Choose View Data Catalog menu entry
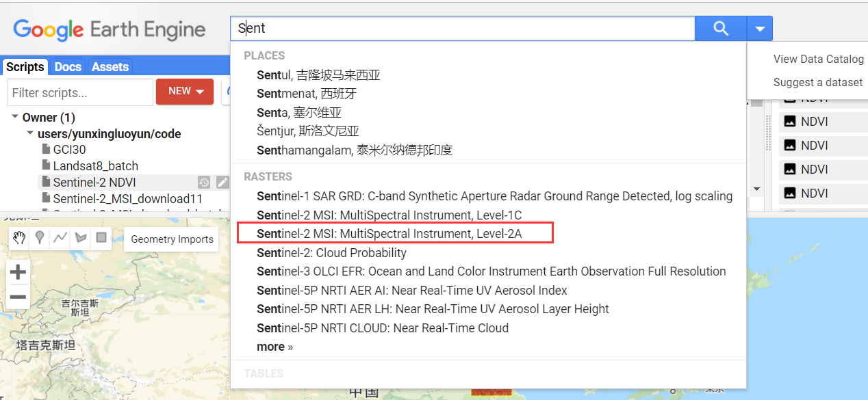 (818, 59)
